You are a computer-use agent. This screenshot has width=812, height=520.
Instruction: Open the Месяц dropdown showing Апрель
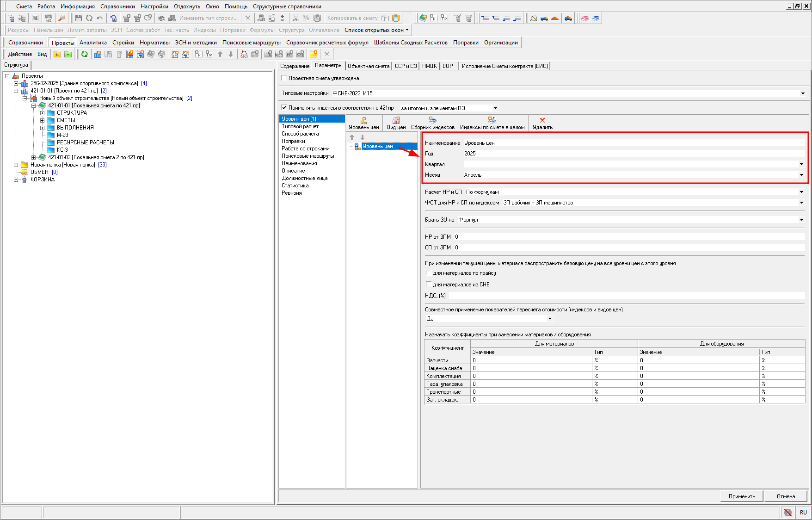click(801, 175)
